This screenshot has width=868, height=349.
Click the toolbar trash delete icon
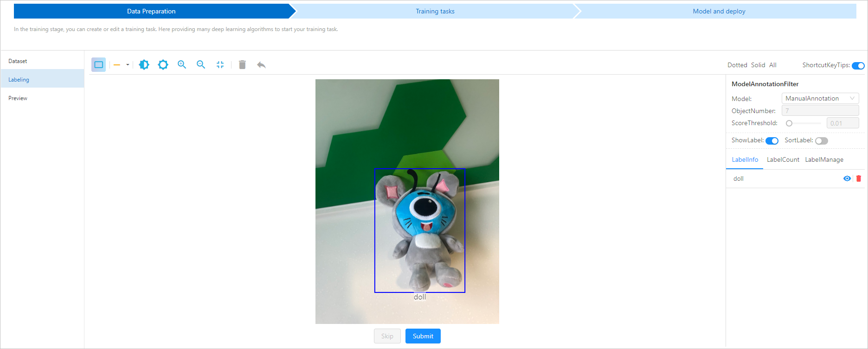(242, 65)
